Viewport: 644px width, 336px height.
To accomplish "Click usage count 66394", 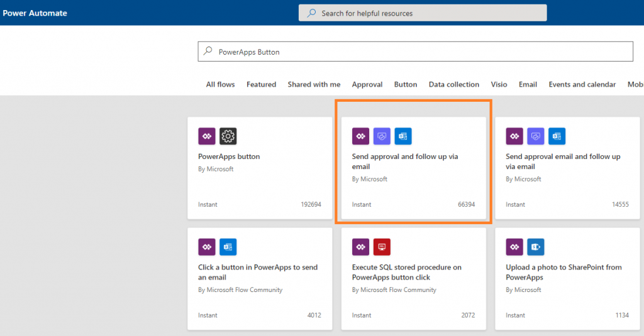I will (x=466, y=204).
